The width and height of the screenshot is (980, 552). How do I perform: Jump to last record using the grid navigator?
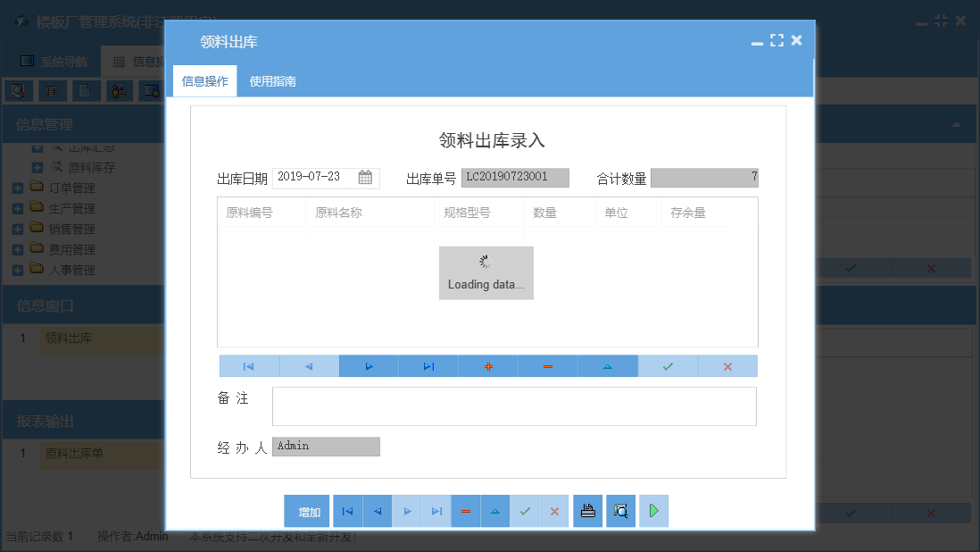428,365
